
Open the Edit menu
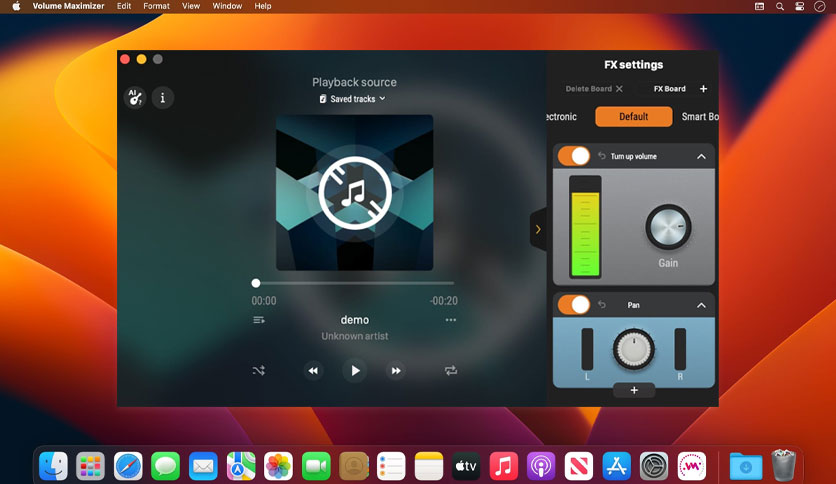point(124,6)
